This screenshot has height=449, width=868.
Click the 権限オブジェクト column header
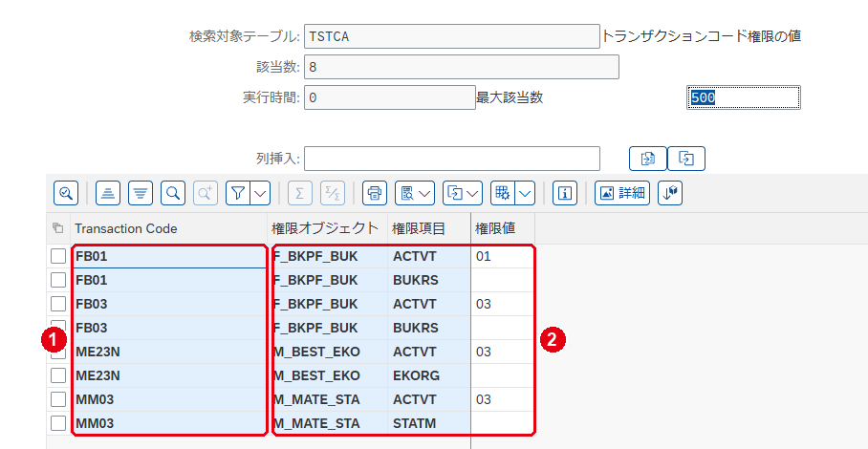tap(327, 228)
